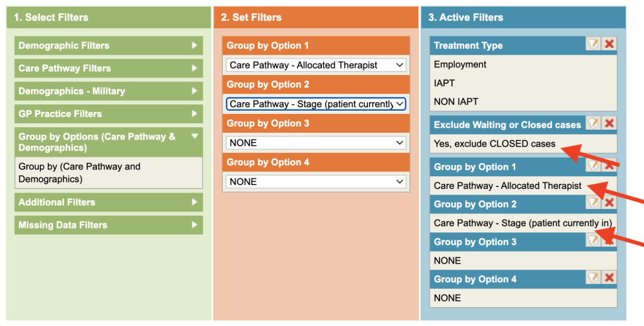Open the Group by Option 3 dropdown
644x326 pixels.
316,143
